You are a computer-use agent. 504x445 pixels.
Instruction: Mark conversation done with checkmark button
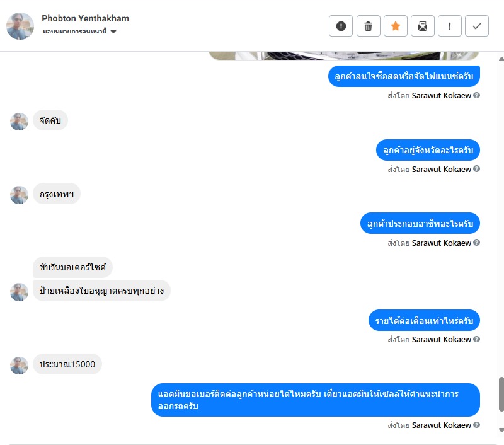477,26
